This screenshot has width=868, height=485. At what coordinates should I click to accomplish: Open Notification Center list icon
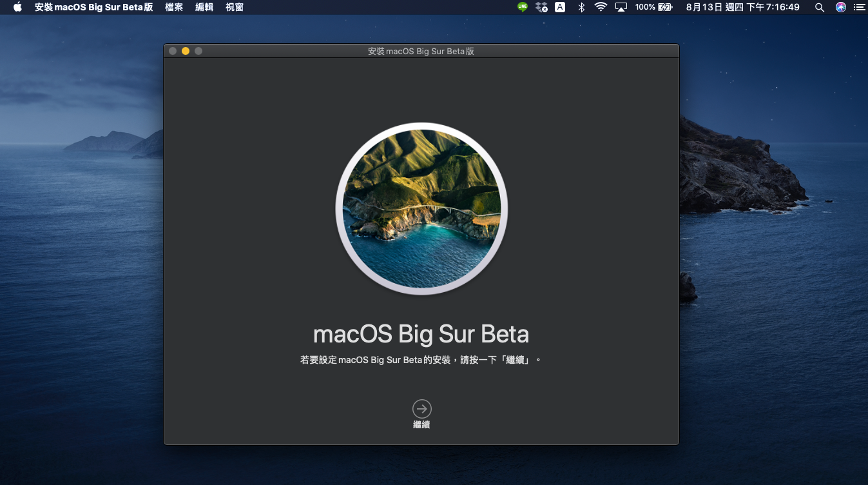click(x=858, y=7)
